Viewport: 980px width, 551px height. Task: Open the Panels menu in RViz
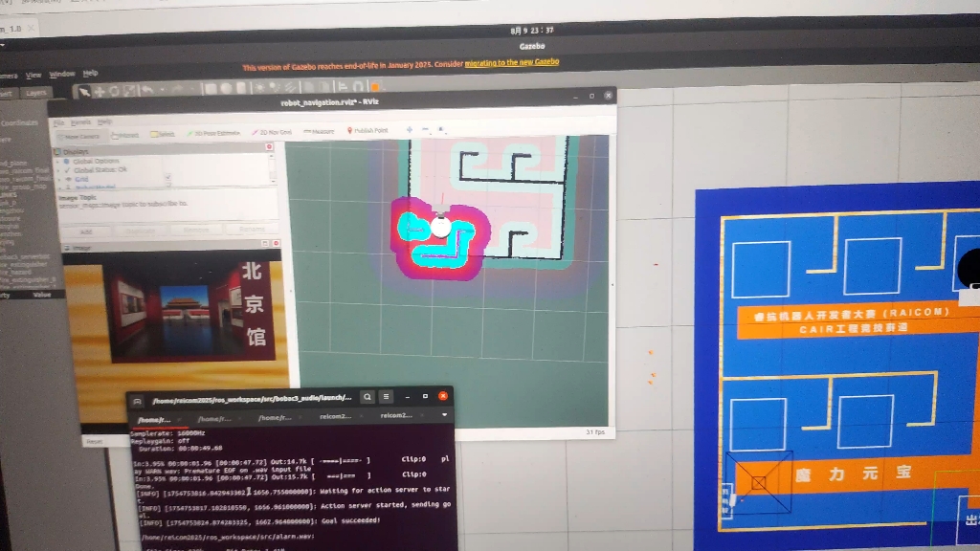(80, 122)
